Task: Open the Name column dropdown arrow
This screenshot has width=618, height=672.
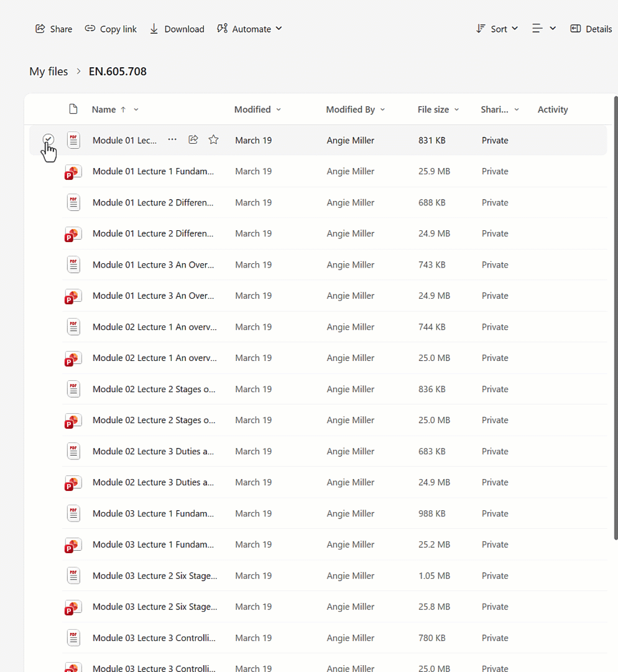Action: point(136,110)
